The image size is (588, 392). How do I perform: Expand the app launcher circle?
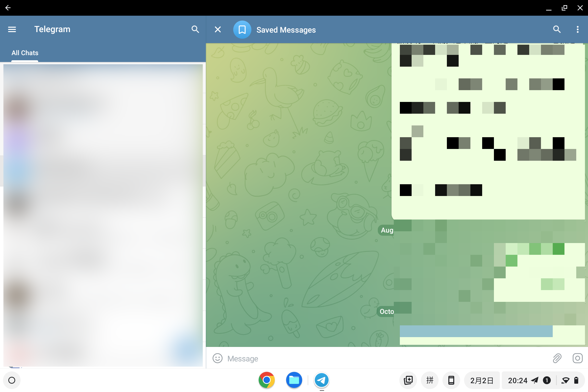(12, 380)
